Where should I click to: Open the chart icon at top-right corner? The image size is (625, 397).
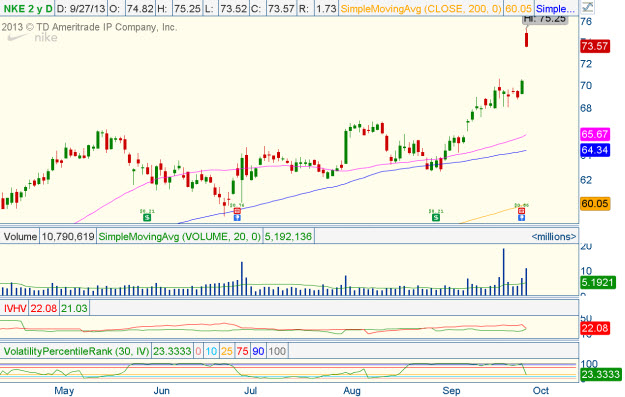tap(587, 7)
